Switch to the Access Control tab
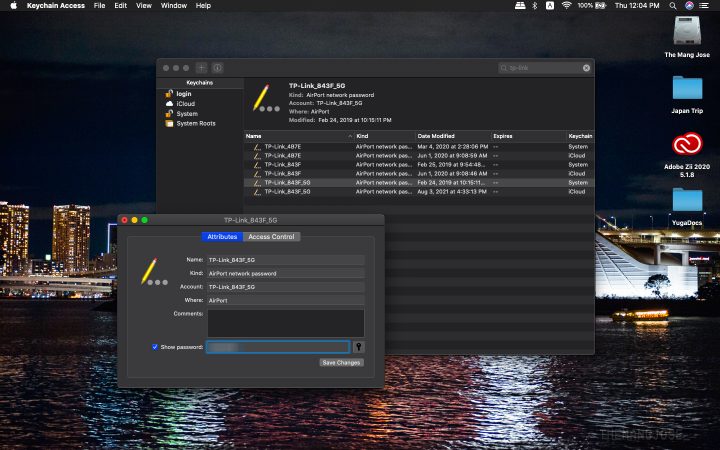Screen dimensions: 720x450 271,237
